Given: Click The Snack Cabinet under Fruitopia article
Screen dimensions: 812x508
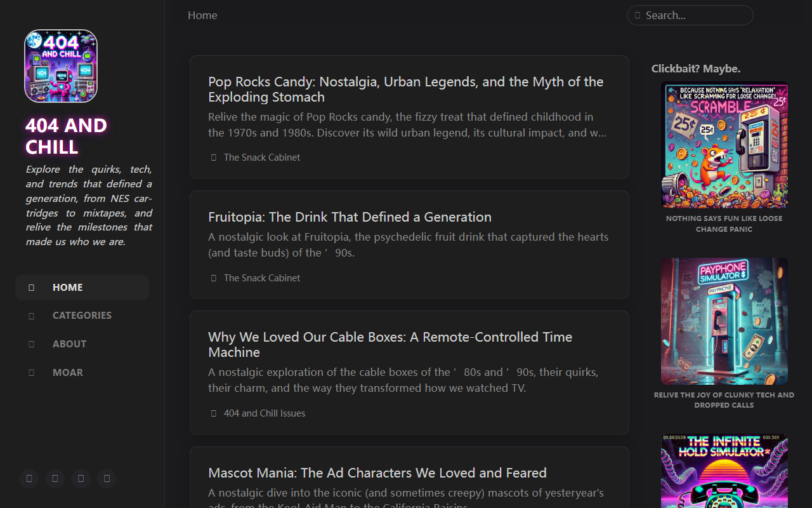Looking at the screenshot, I should point(262,278).
